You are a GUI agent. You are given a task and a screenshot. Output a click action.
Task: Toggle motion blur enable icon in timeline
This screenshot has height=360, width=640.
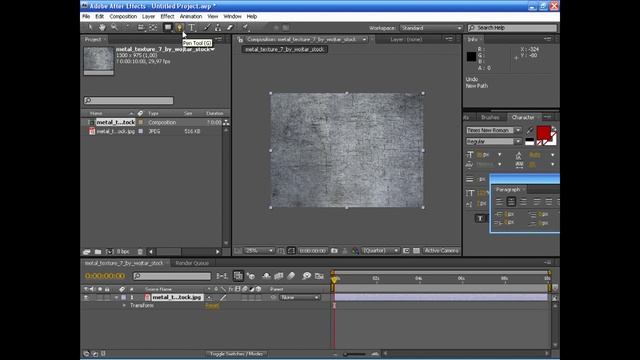point(291,276)
